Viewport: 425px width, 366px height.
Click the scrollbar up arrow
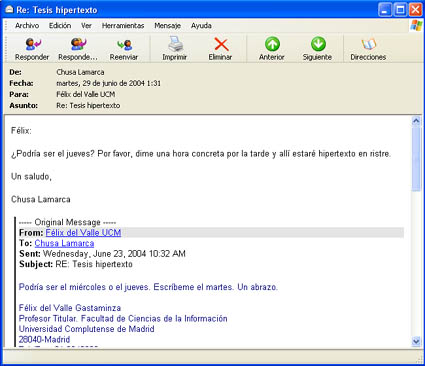pyautogui.click(x=416, y=121)
